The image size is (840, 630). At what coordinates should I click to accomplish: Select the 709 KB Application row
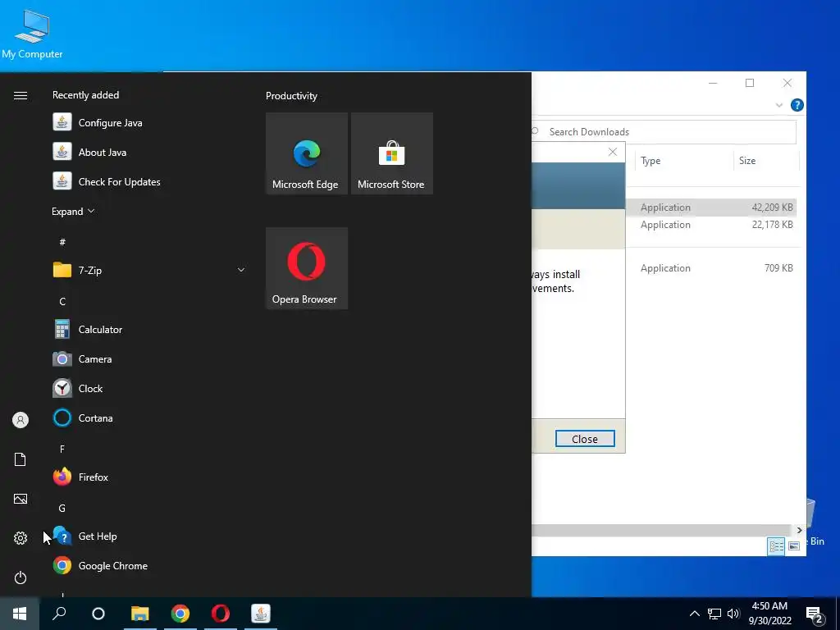pyautogui.click(x=711, y=268)
